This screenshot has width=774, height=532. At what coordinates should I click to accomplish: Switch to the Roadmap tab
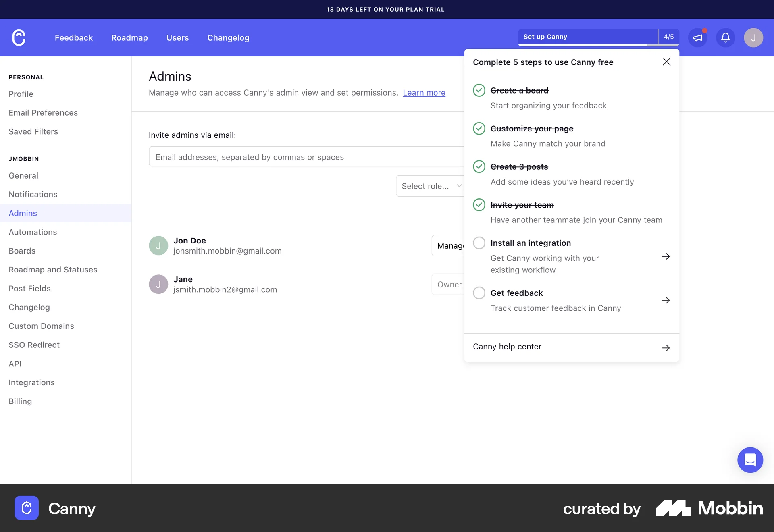coord(129,37)
